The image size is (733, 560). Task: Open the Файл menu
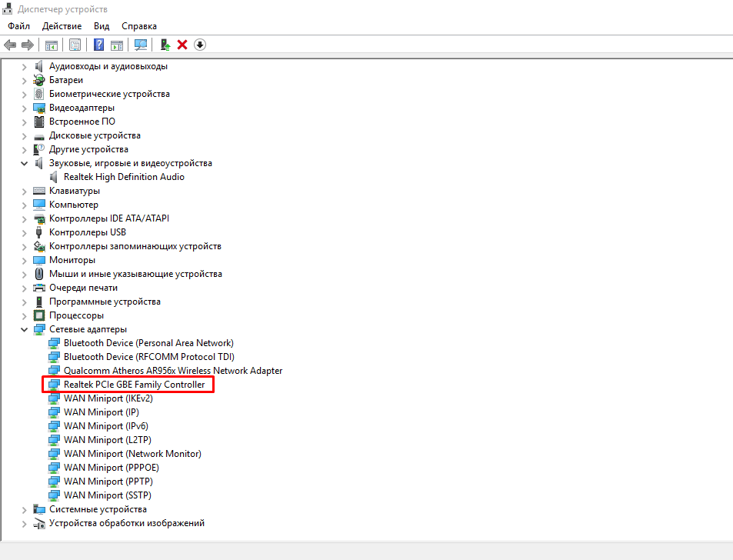pyautogui.click(x=18, y=26)
